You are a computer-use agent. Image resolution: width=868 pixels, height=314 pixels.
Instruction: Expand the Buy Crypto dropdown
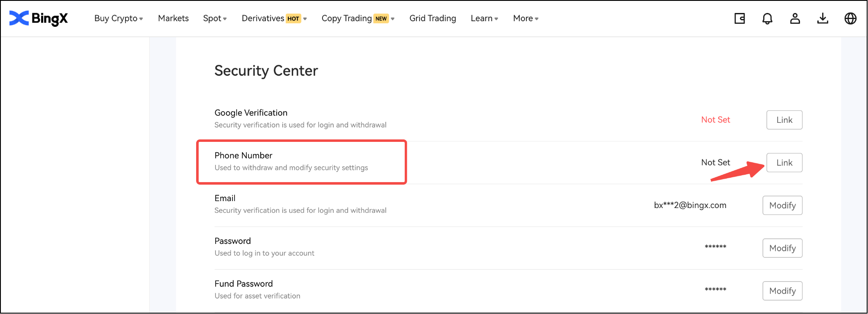118,19
